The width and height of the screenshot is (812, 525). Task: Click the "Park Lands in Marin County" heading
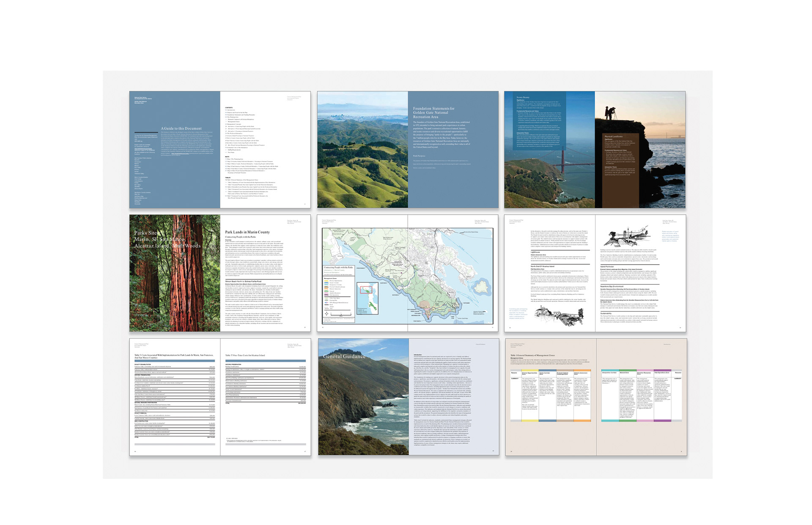coord(247,232)
